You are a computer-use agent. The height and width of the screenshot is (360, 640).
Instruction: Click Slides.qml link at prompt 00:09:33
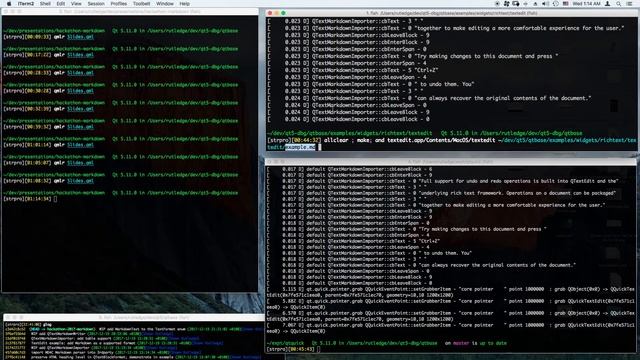point(80,37)
